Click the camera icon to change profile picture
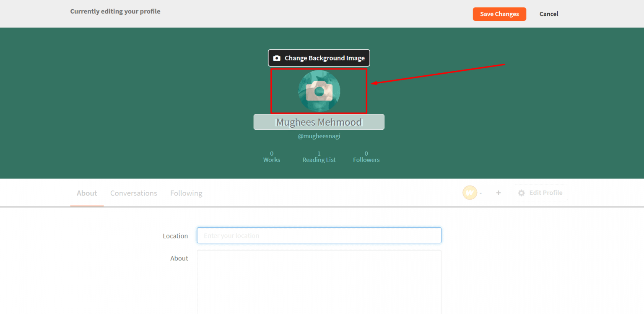 [319, 91]
